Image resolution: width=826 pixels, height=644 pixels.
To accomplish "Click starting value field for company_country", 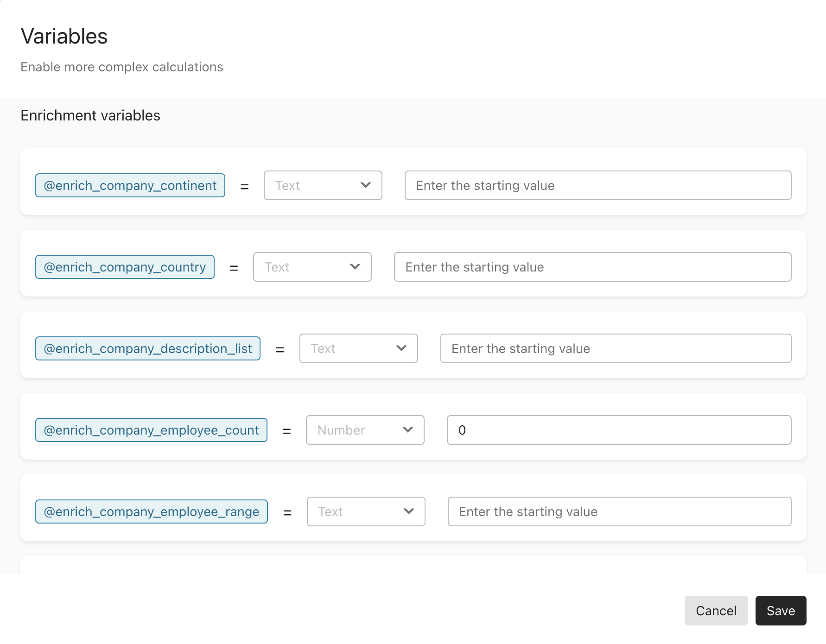I will [x=593, y=267].
